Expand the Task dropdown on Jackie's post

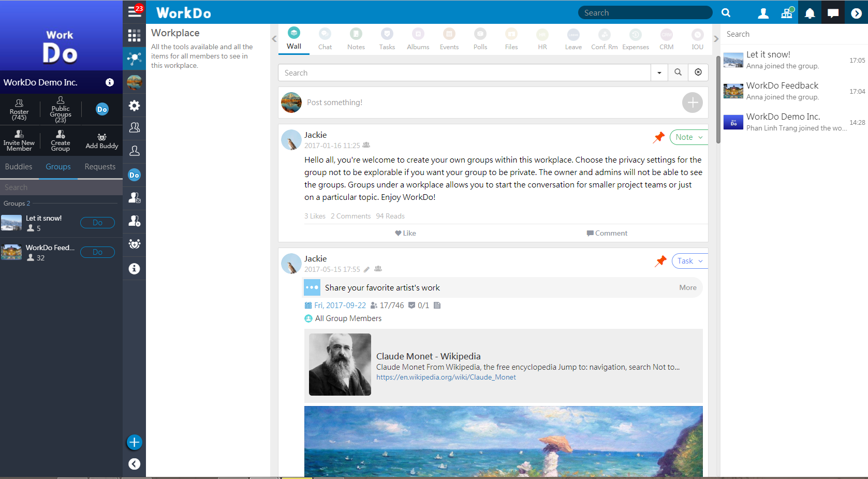click(x=690, y=261)
